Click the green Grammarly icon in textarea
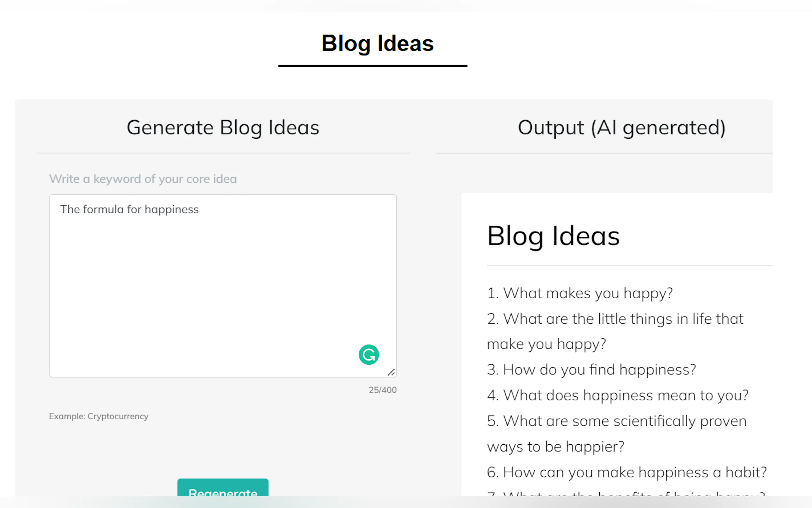This screenshot has height=508, width=812. [369, 354]
